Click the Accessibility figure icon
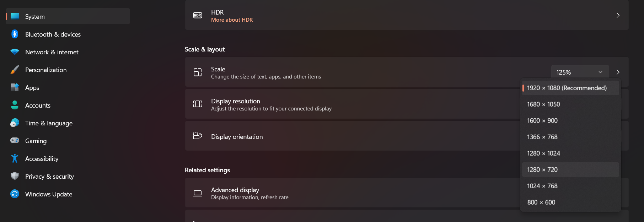Image resolution: width=644 pixels, height=222 pixels. point(15,158)
